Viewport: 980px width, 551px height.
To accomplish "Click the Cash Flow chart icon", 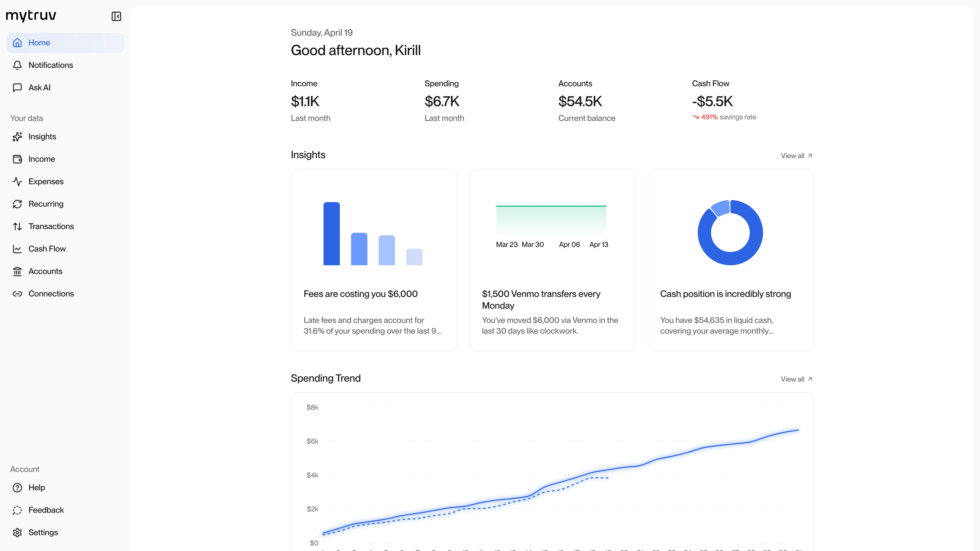I will (17, 249).
